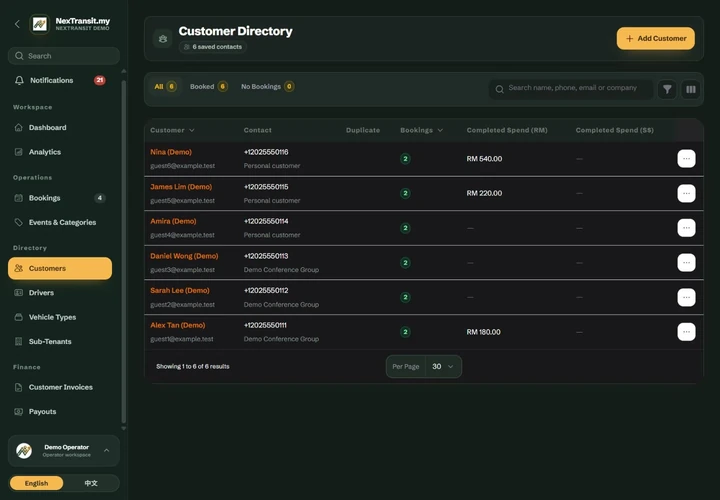Click the NexTransit.my logo icon
720x500 pixels.
39,24
